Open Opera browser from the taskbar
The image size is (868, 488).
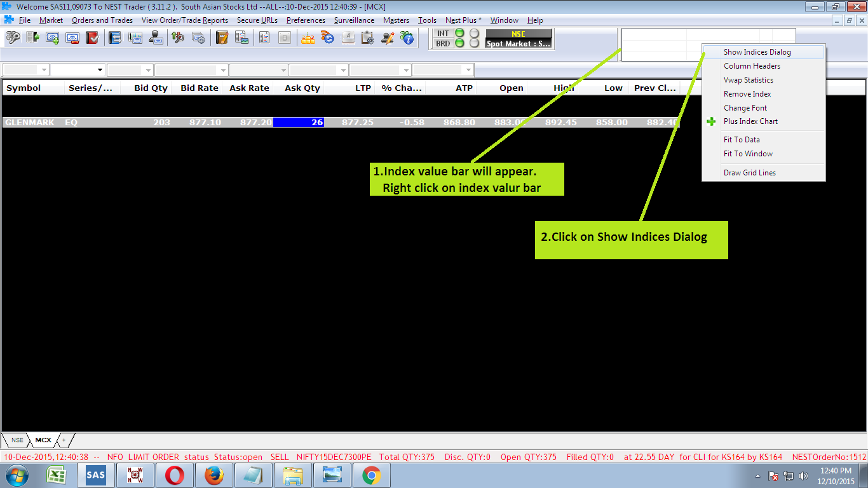175,475
